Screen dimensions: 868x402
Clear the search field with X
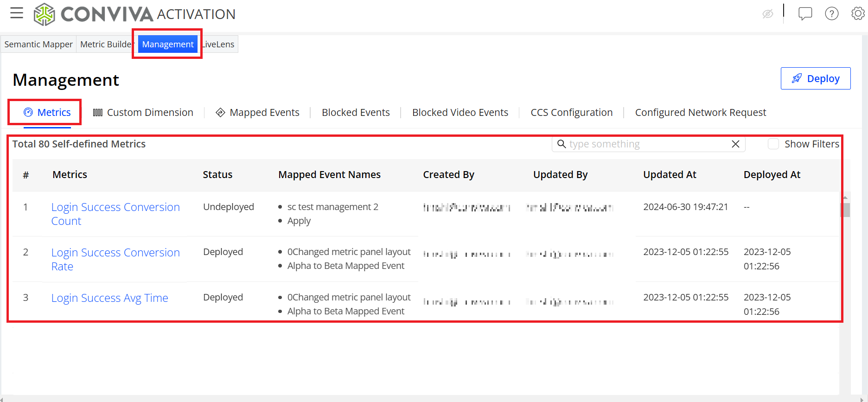pyautogui.click(x=735, y=144)
